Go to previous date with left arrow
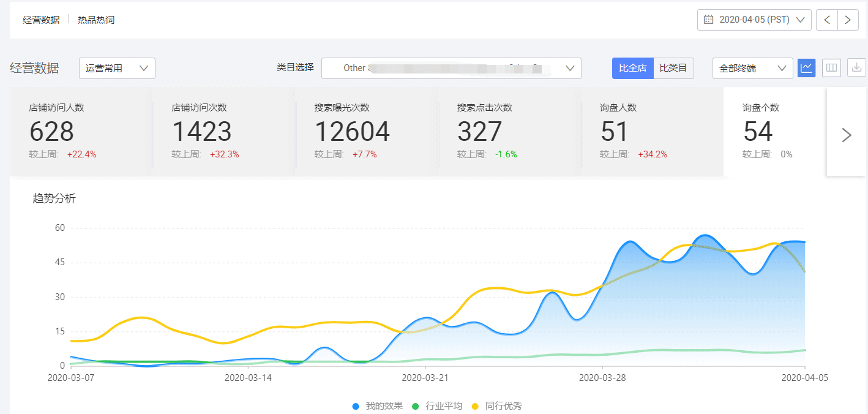The image size is (868, 414). pos(827,20)
